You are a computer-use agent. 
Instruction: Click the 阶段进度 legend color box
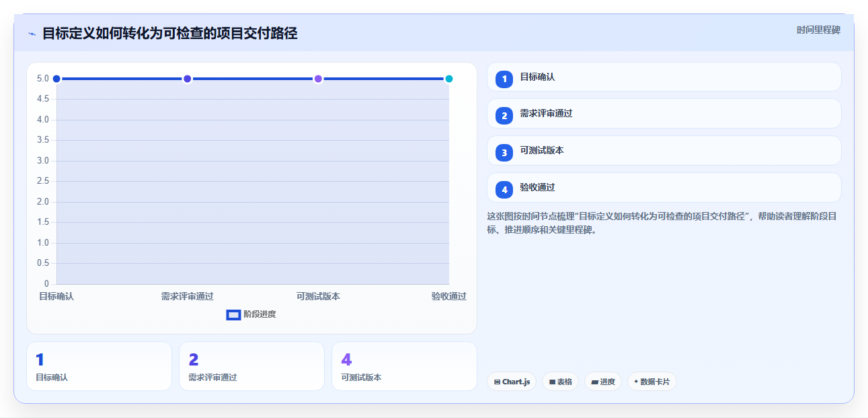click(233, 314)
